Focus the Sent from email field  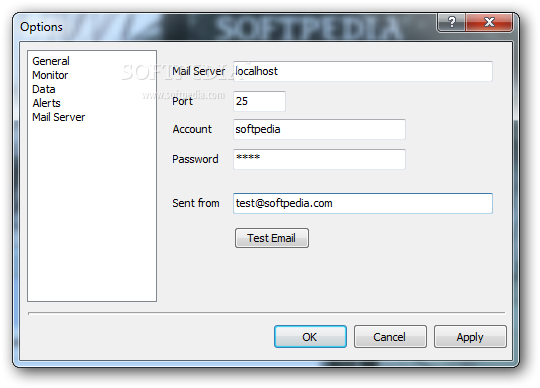(363, 203)
